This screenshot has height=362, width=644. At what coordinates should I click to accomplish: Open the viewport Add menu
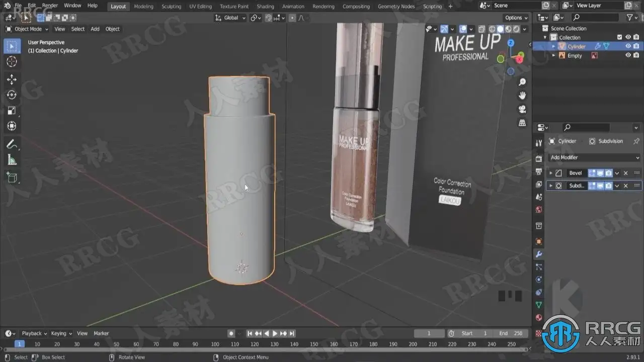click(95, 29)
